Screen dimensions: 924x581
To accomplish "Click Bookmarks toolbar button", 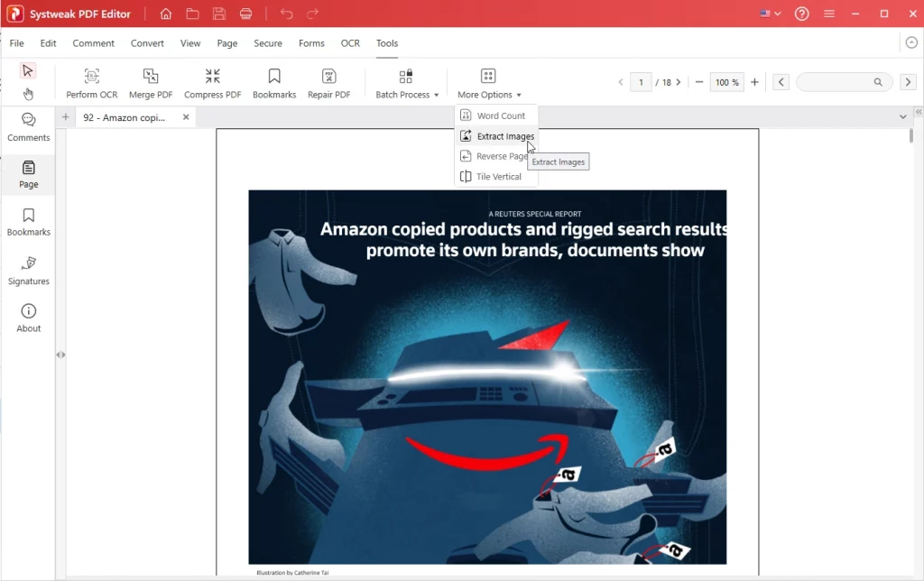I will tap(274, 83).
